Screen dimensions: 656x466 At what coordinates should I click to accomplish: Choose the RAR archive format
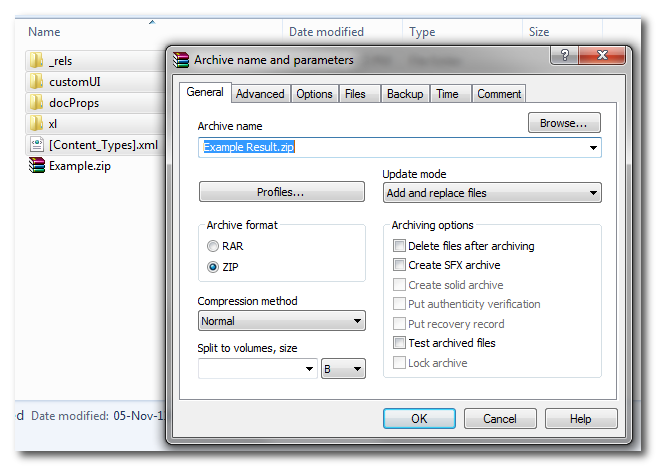point(212,246)
